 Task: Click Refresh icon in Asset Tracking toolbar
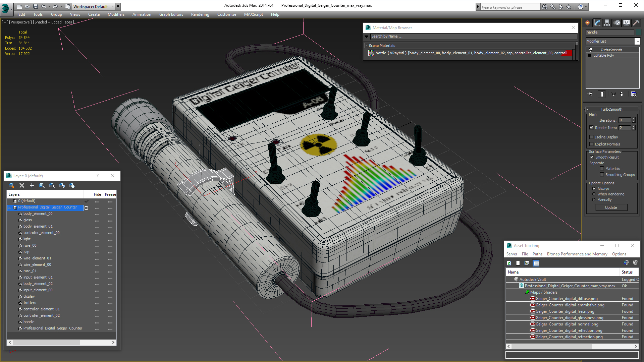click(509, 263)
